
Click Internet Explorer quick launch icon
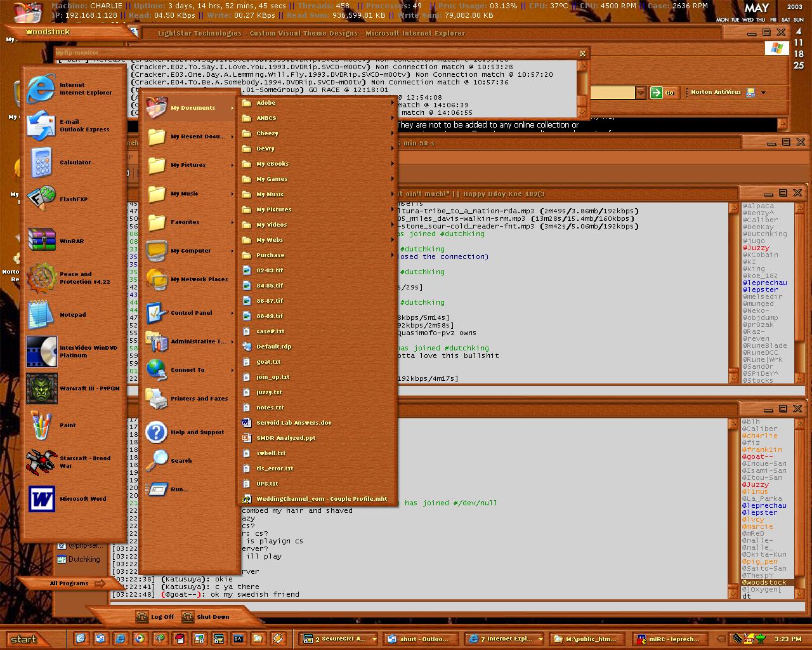point(120,639)
